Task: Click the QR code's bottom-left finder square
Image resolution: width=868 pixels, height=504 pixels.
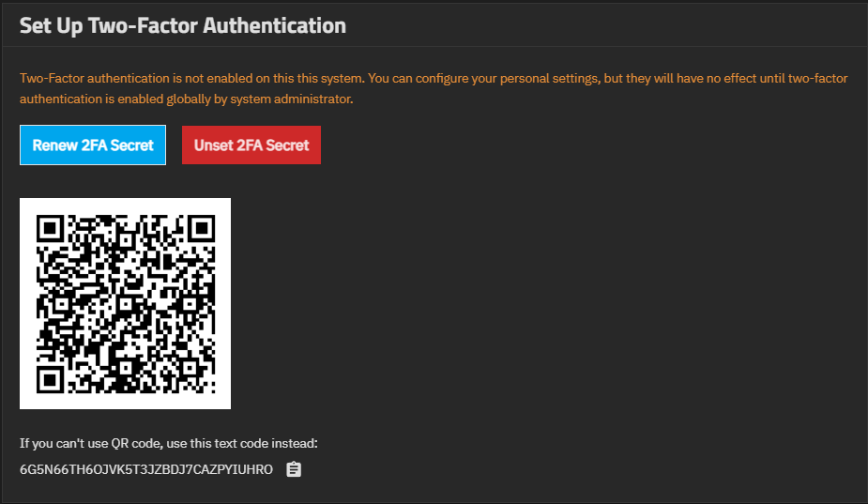Action: 50,378
